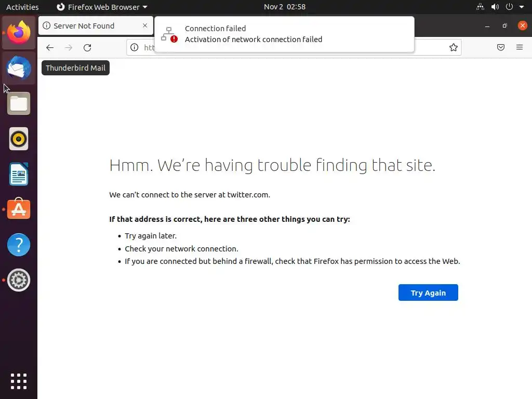
Task: Open the Files manager from the dock
Action: (x=19, y=103)
